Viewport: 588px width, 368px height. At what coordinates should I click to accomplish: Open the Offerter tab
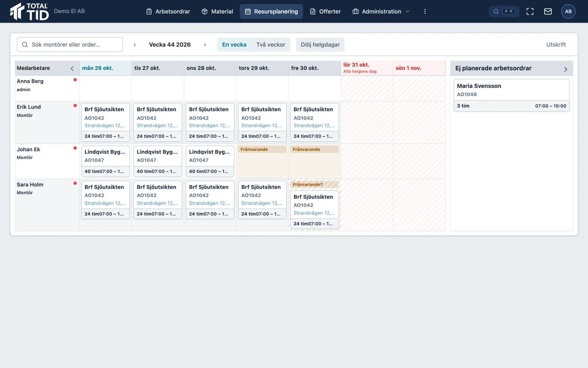tap(325, 11)
